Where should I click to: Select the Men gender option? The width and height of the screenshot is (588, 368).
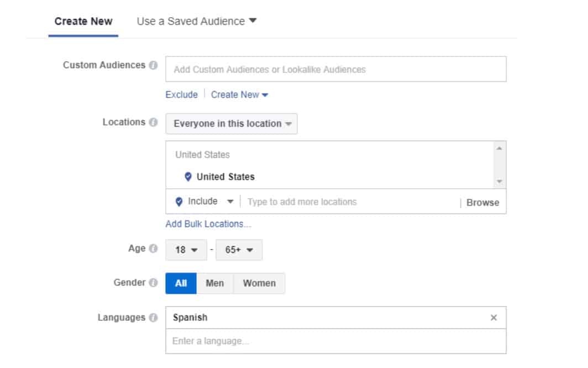click(214, 283)
